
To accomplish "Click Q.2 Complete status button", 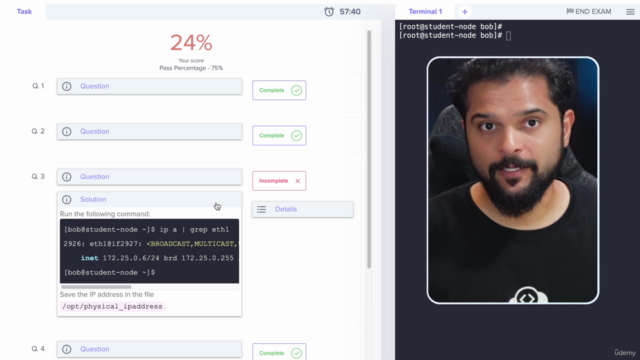I will click(279, 136).
